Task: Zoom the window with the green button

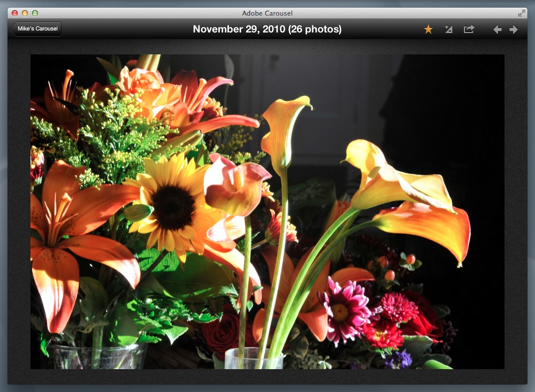Action: coord(35,13)
